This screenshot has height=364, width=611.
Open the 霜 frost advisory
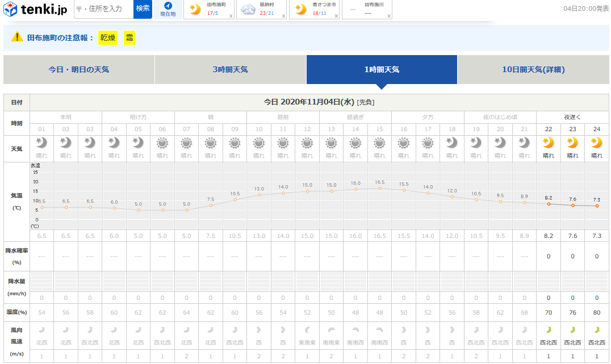click(129, 38)
